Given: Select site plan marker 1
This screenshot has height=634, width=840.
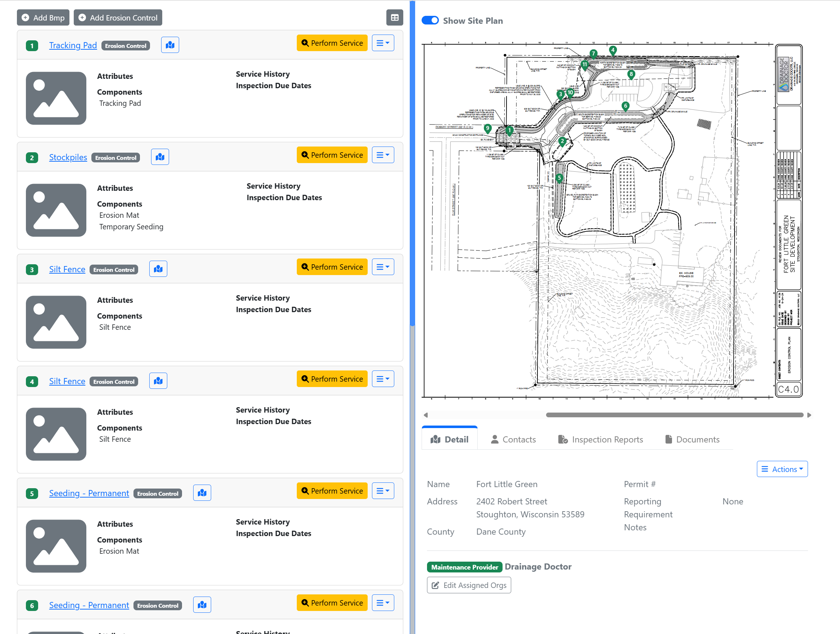Looking at the screenshot, I should pyautogui.click(x=509, y=131).
